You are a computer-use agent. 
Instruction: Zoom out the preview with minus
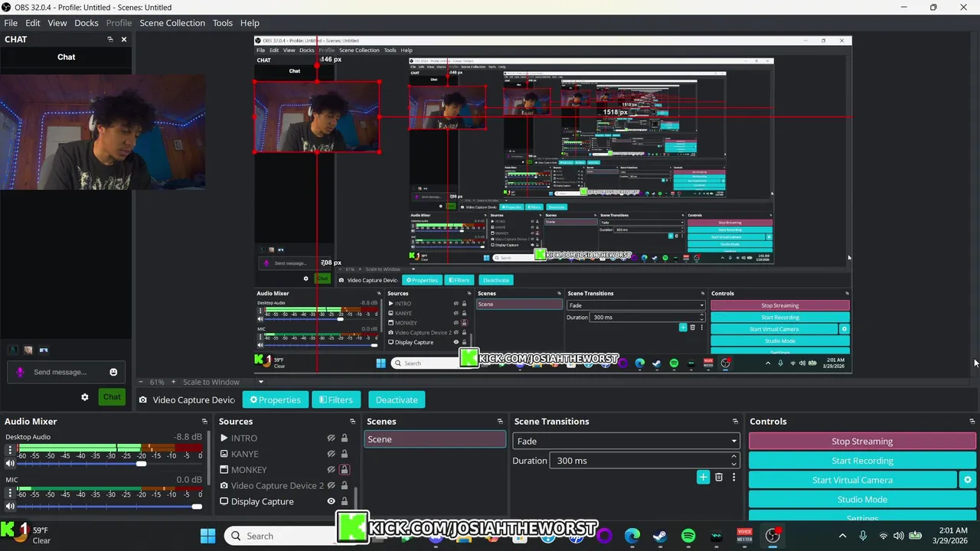pyautogui.click(x=140, y=382)
